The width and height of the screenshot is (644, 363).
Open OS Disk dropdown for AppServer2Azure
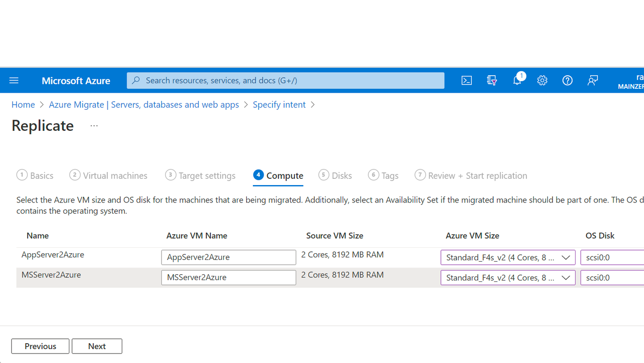pyautogui.click(x=612, y=257)
